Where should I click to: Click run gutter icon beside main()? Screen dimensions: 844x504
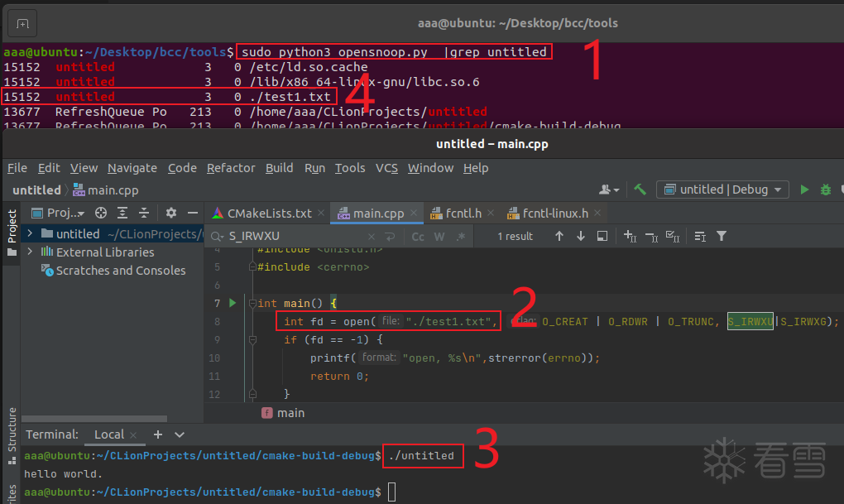[x=233, y=303]
